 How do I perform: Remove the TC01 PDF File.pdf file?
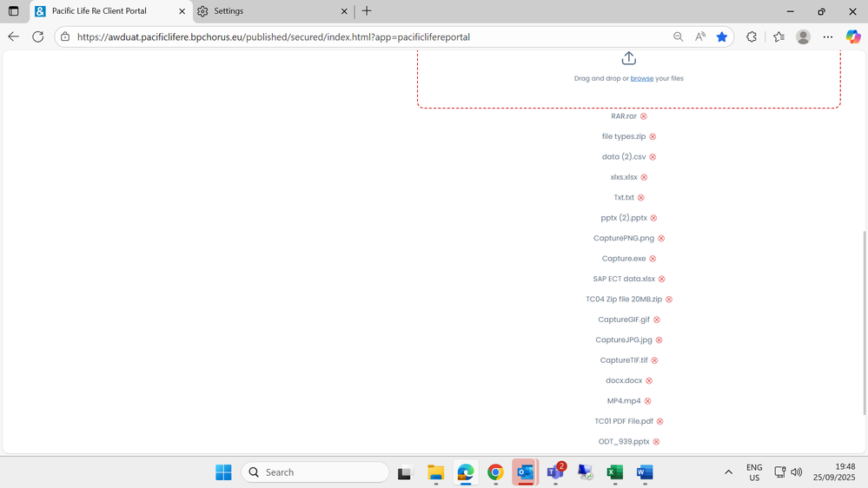pos(659,422)
